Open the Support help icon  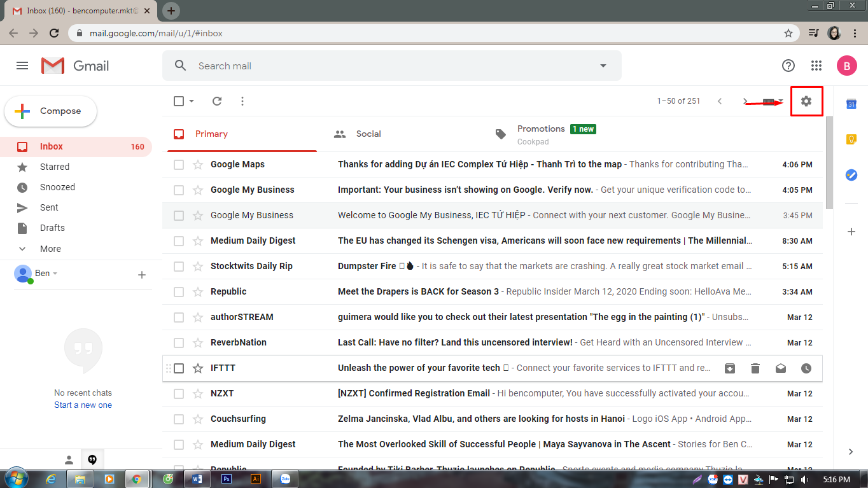coord(788,66)
